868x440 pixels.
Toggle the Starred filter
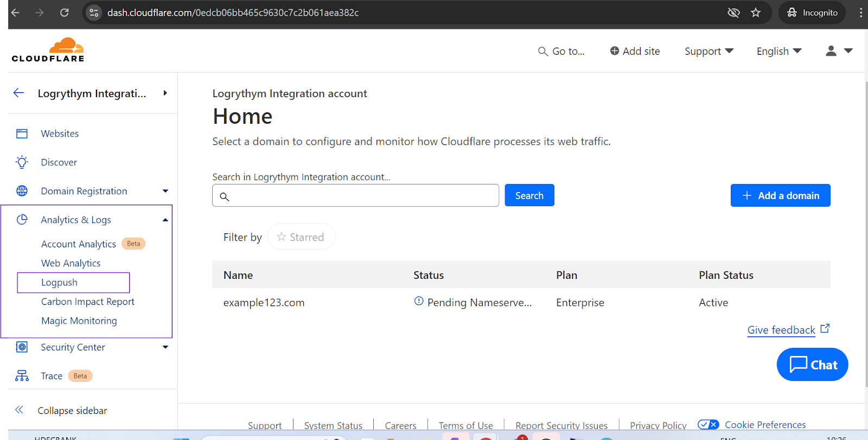(x=301, y=237)
